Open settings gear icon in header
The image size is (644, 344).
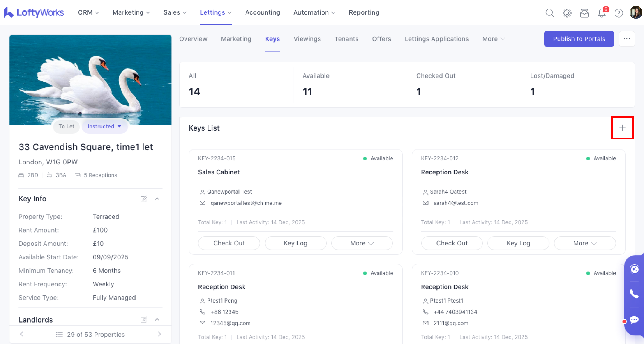567,13
